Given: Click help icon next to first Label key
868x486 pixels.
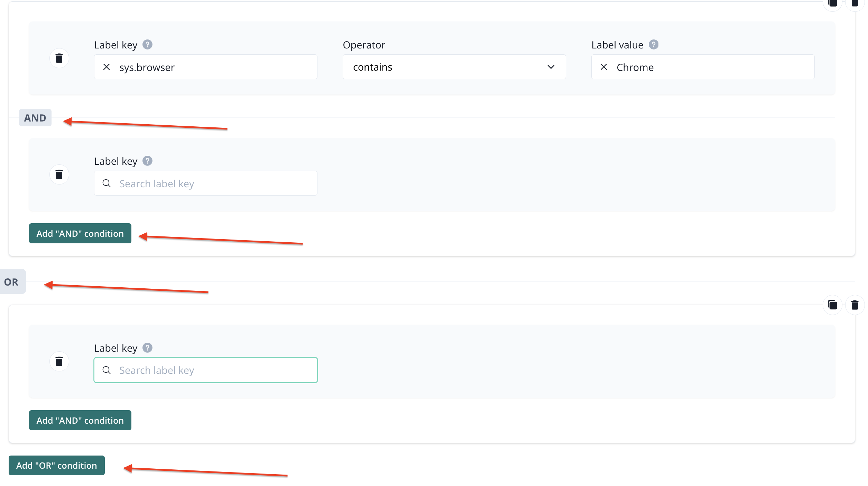Looking at the screenshot, I should click(x=147, y=45).
